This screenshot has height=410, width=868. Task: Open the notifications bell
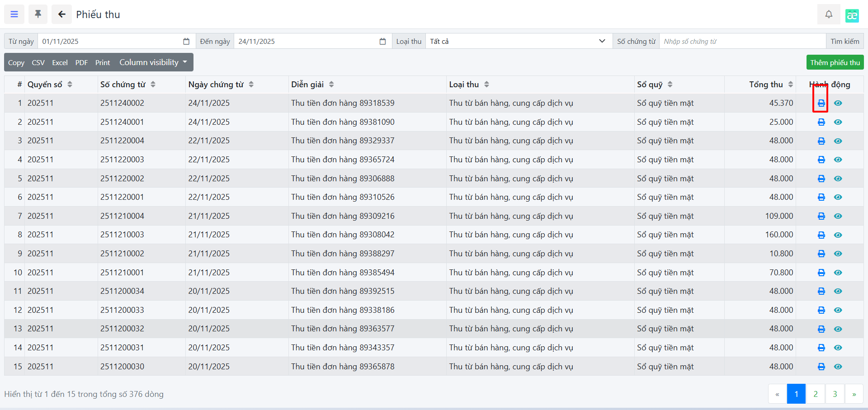828,14
